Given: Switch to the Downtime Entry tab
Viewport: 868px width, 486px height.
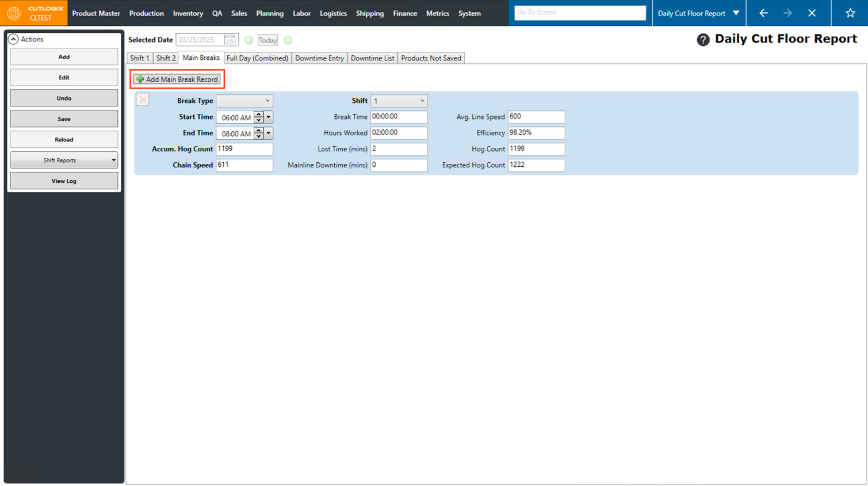Looking at the screenshot, I should point(319,58).
